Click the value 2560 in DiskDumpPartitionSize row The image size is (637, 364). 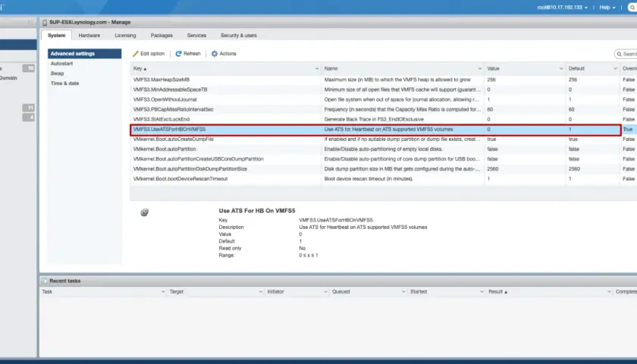493,169
